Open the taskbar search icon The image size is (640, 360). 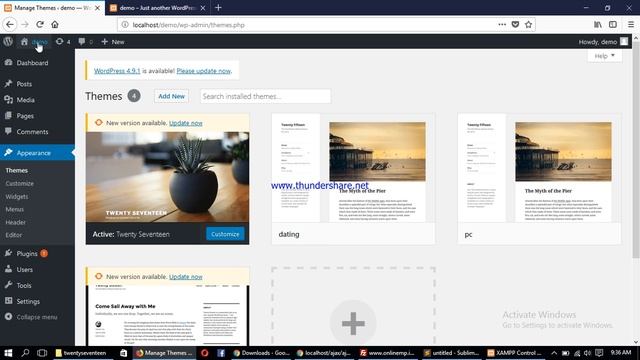pos(25,353)
